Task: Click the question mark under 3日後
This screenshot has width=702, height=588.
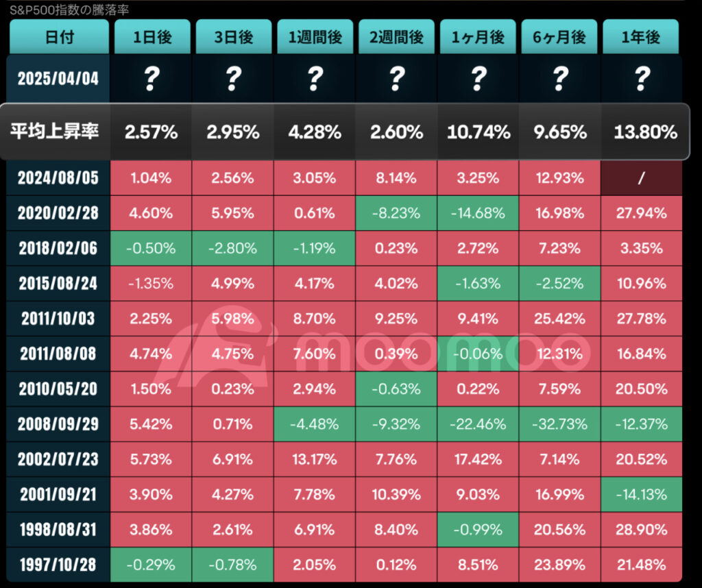Action: [233, 79]
